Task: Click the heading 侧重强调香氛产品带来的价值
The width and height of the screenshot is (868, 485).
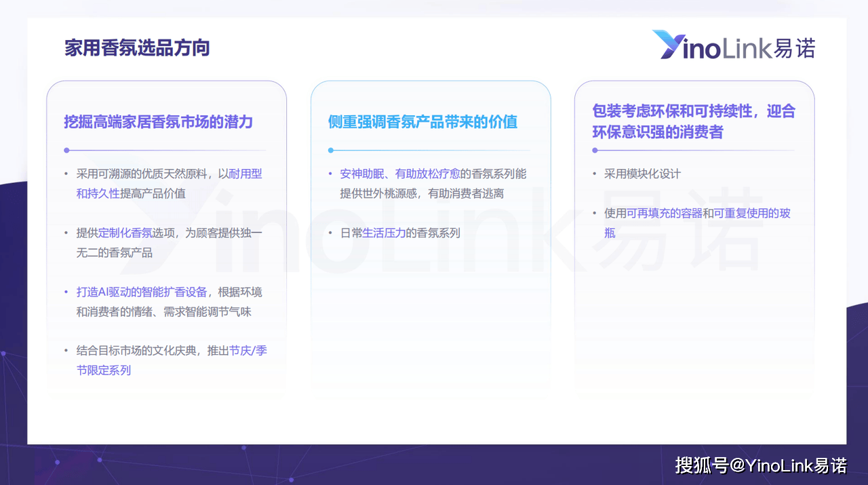Action: point(422,121)
